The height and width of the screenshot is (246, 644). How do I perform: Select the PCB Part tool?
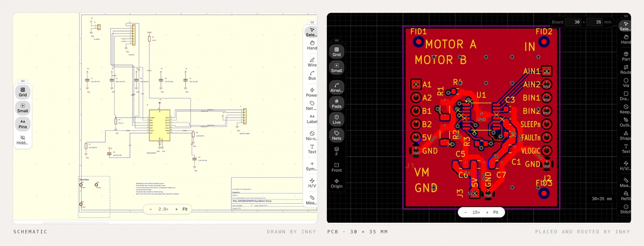click(x=625, y=56)
